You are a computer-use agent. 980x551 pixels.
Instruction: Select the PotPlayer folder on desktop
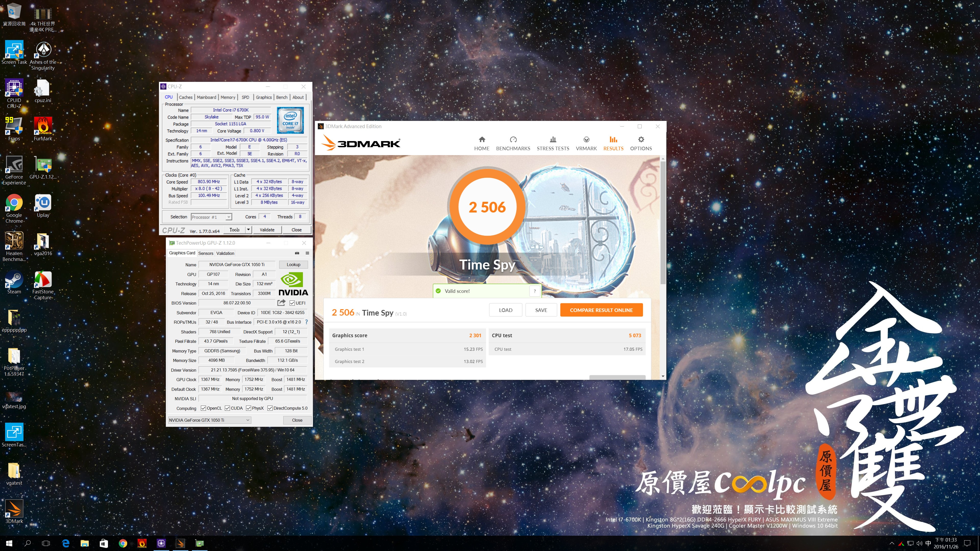14,362
